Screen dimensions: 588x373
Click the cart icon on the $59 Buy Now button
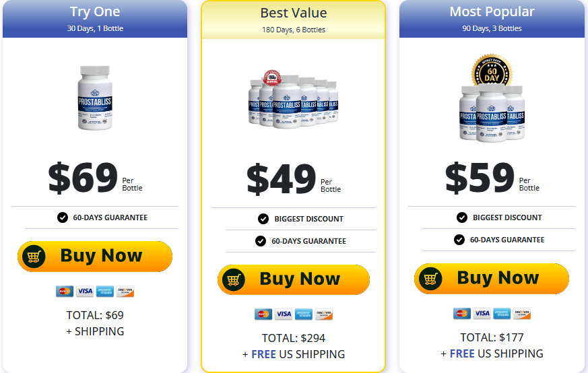[431, 278]
